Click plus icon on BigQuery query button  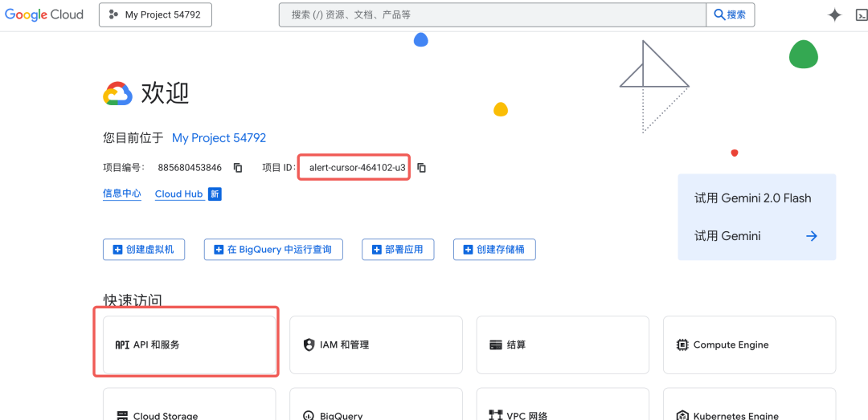[x=219, y=250]
